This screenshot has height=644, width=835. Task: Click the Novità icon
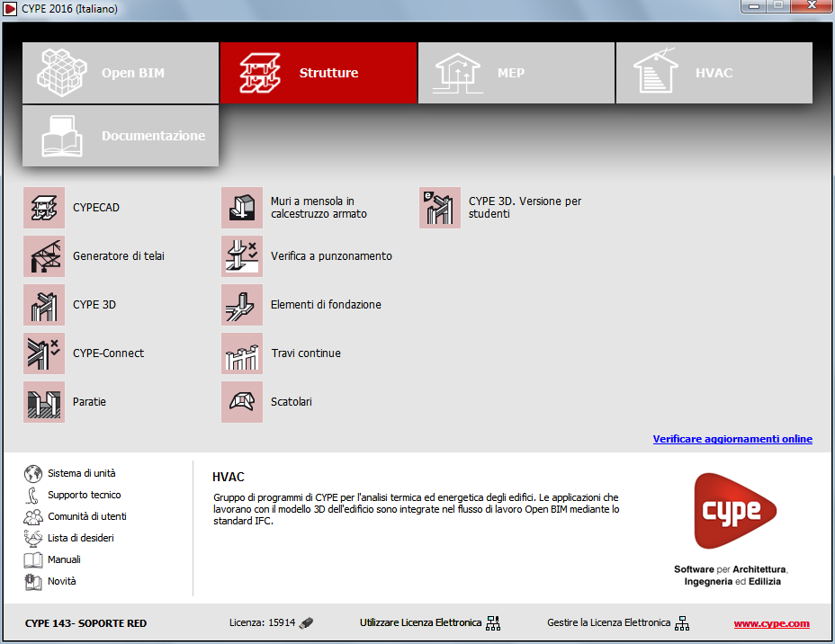[x=33, y=582]
